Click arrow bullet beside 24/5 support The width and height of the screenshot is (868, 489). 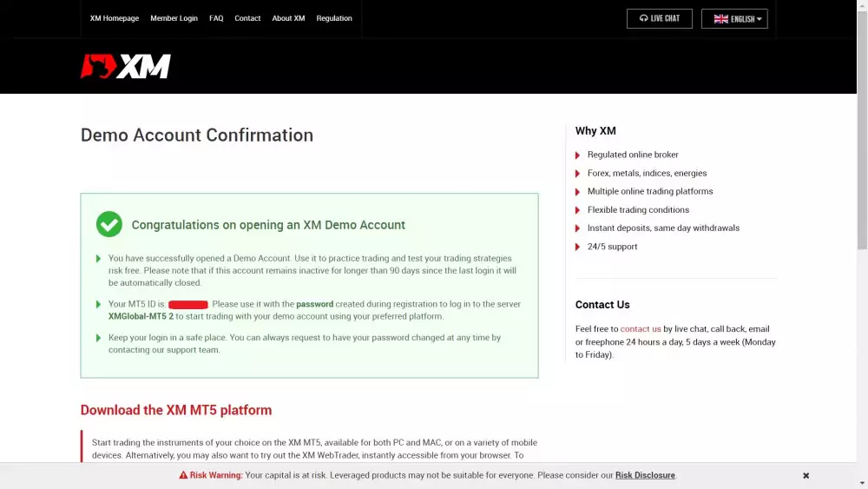click(x=577, y=247)
